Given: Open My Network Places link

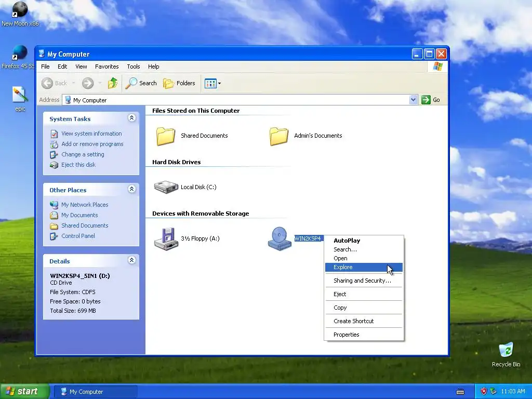Looking at the screenshot, I should tap(85, 205).
